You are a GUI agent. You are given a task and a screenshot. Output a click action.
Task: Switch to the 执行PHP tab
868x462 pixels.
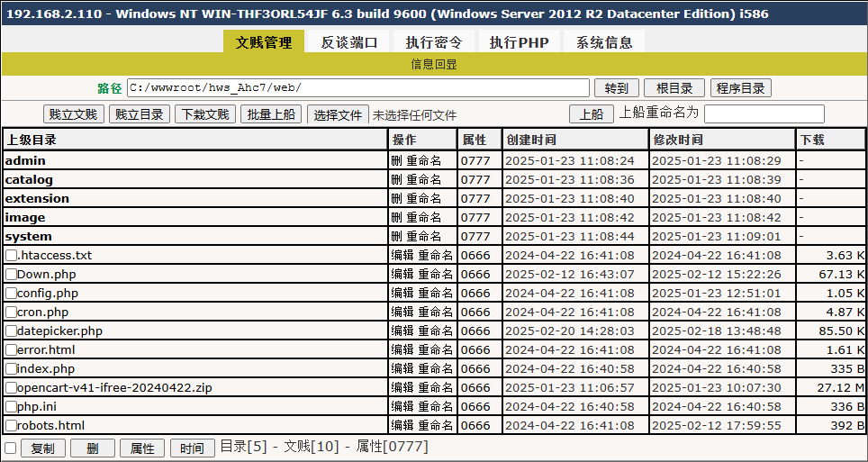[x=519, y=42]
